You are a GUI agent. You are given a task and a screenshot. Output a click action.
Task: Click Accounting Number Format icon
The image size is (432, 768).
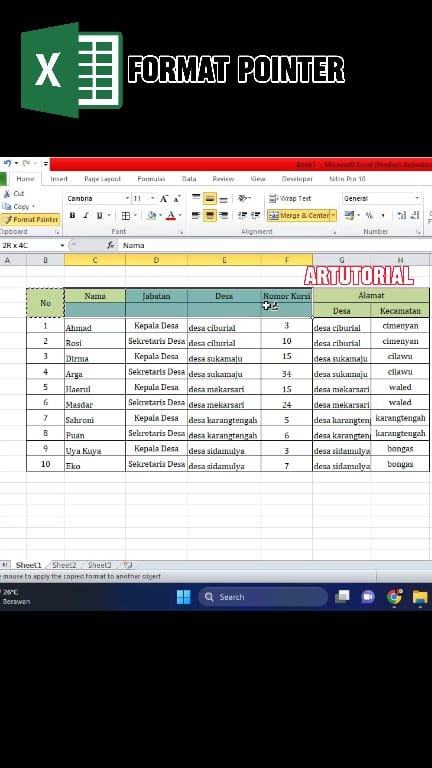pyautogui.click(x=348, y=216)
